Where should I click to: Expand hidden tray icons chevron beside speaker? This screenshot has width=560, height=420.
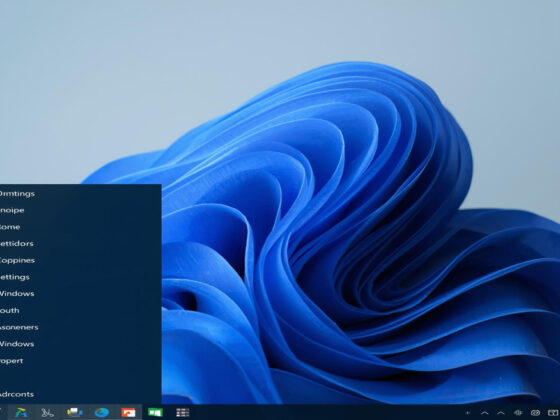[501, 413]
